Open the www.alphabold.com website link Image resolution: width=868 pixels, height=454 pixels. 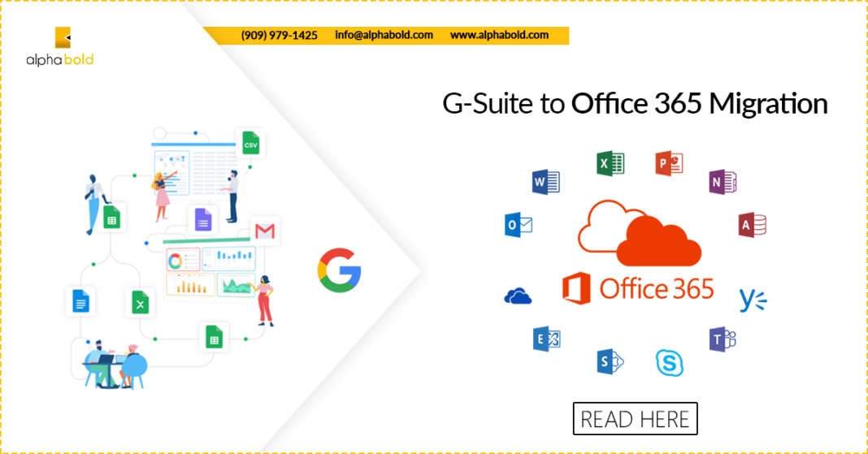click(499, 36)
